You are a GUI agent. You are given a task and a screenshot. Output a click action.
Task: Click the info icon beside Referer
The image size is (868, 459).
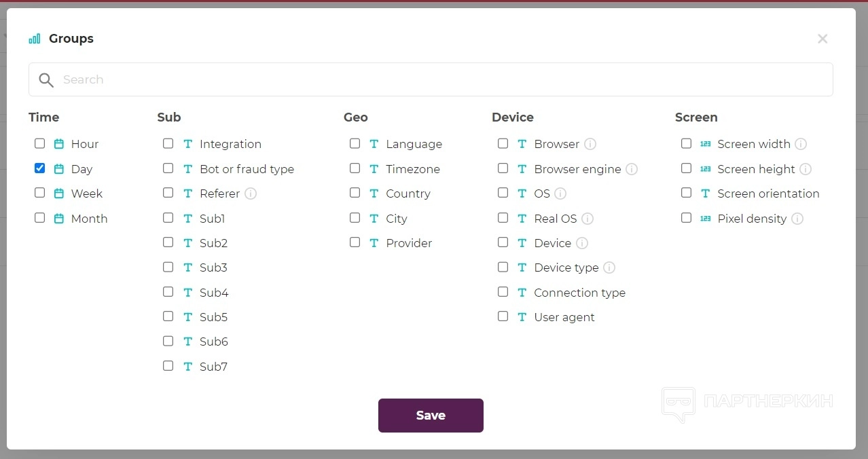point(251,194)
